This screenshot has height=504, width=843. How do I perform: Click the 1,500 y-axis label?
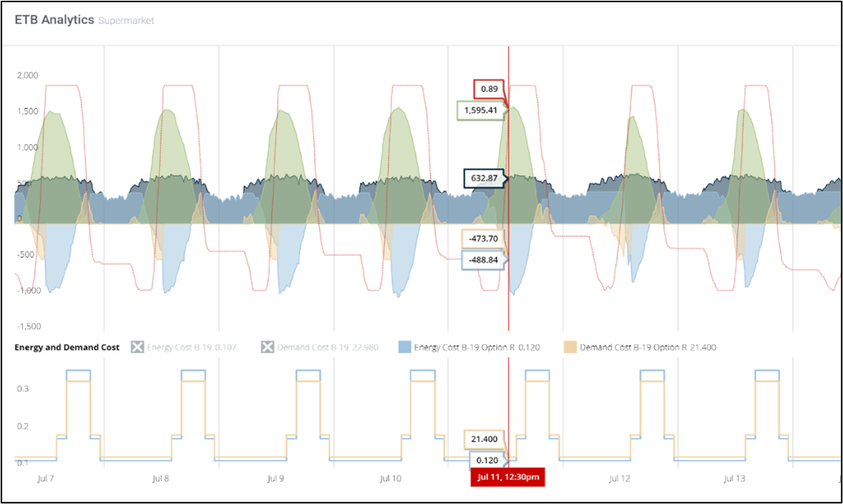[28, 111]
